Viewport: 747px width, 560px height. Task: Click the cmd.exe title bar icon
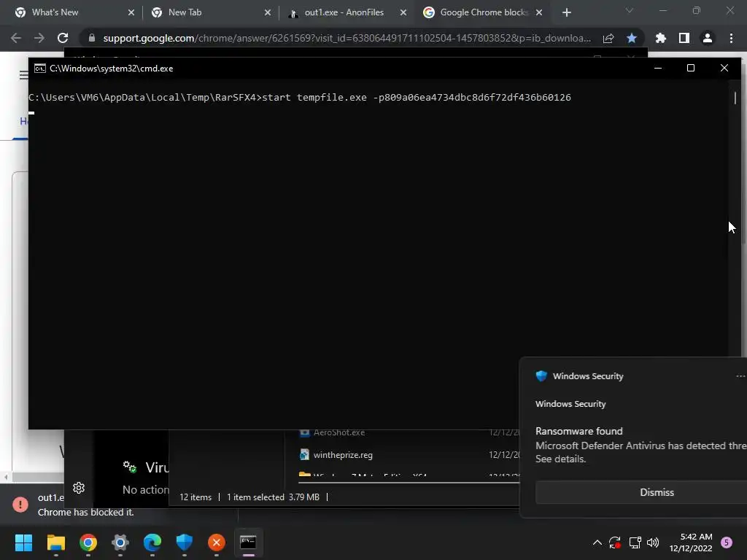pyautogui.click(x=40, y=69)
